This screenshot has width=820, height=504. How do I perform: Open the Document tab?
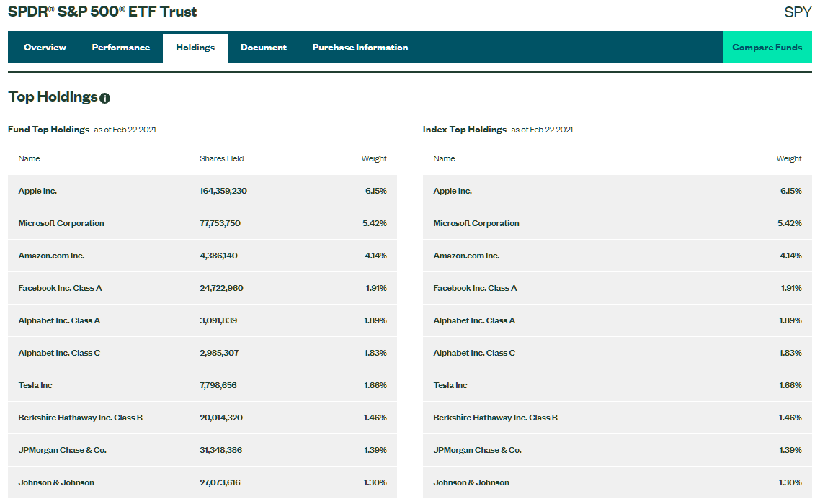coord(264,48)
